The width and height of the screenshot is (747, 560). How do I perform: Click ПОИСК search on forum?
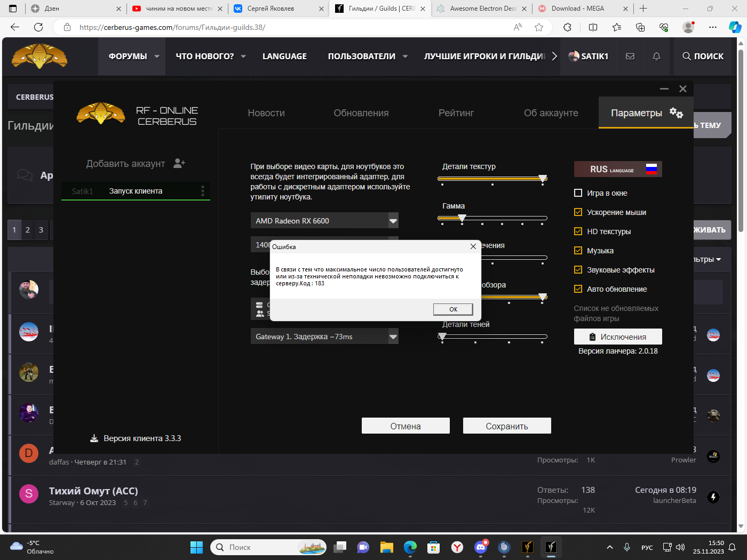[703, 56]
